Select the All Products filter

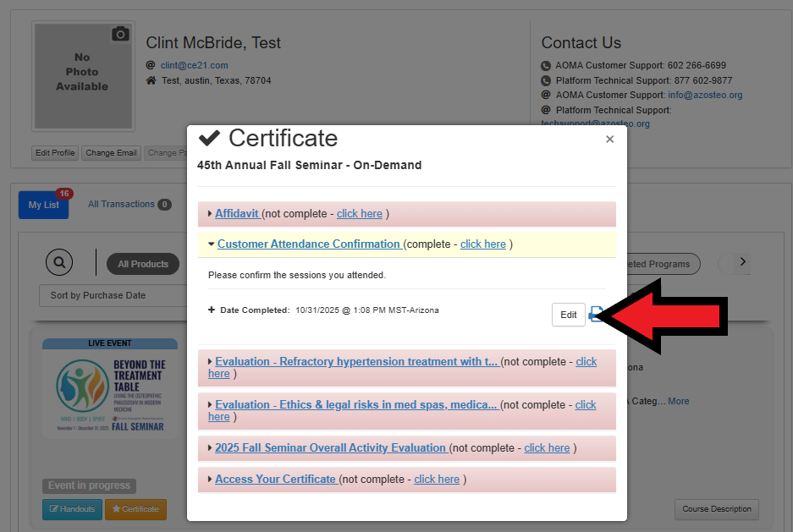click(143, 264)
